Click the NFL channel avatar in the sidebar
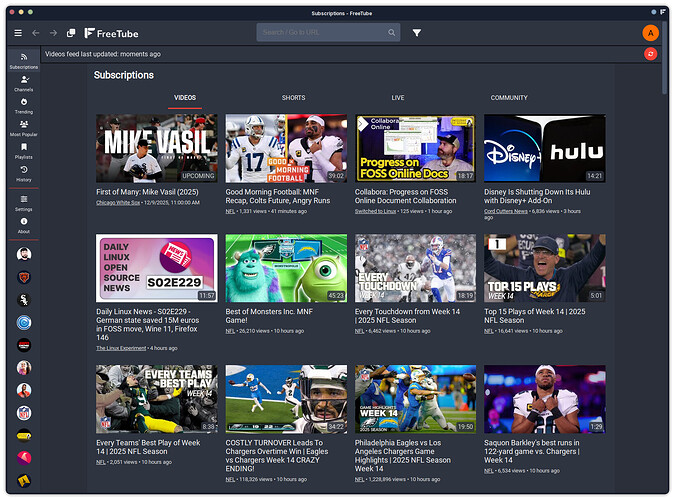 coord(24,412)
